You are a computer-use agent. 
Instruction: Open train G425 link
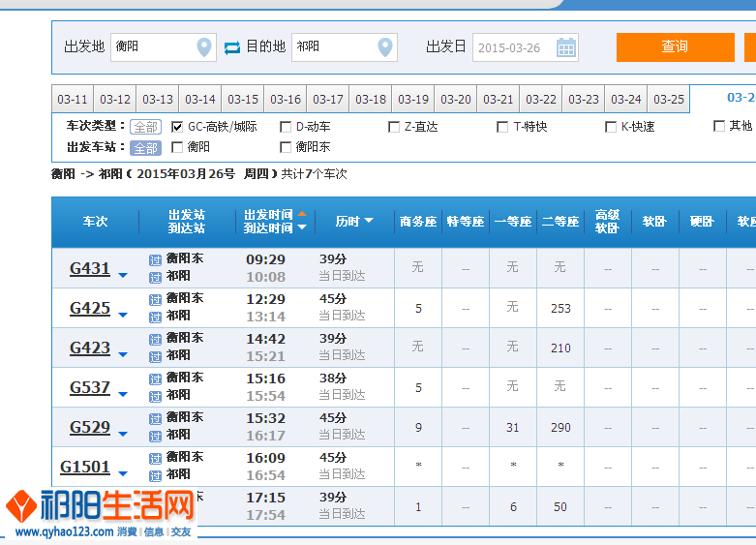point(90,308)
